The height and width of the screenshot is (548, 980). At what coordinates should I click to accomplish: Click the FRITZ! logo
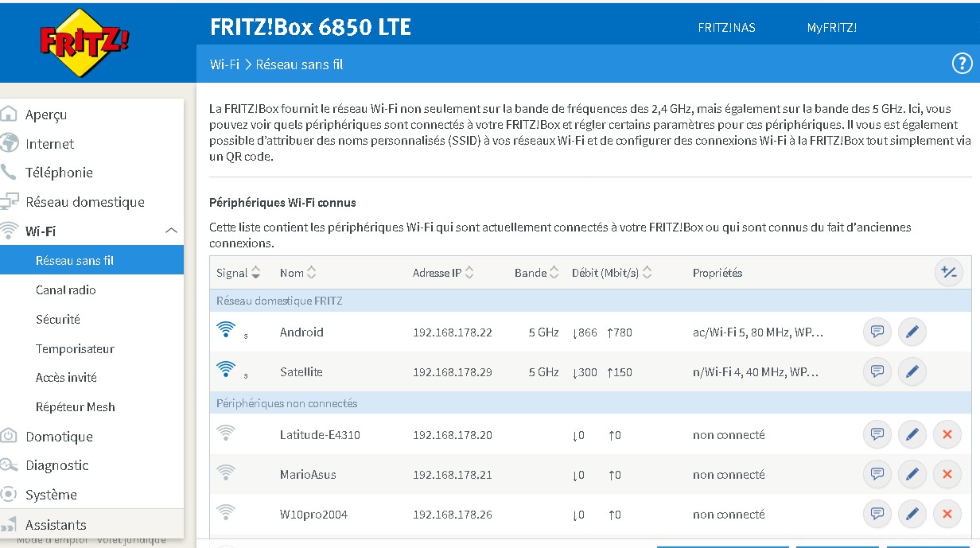tap(84, 42)
